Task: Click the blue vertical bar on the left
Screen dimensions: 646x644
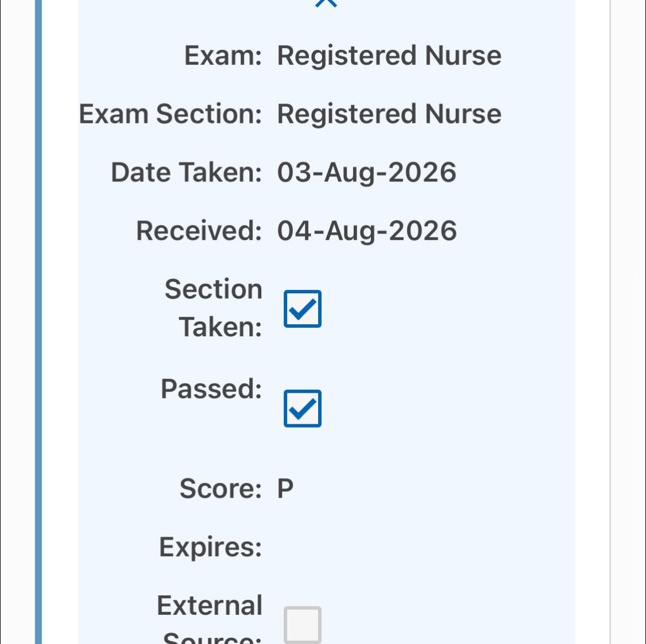Action: [38, 322]
